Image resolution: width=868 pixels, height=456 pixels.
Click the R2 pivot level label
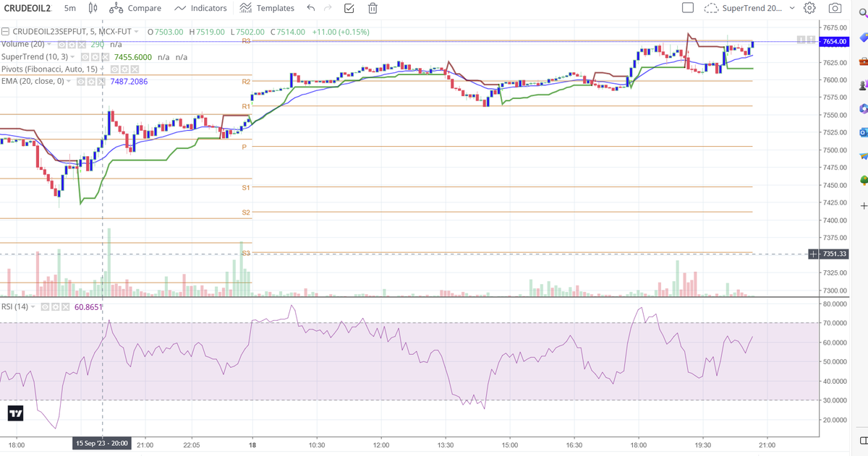[x=246, y=82]
